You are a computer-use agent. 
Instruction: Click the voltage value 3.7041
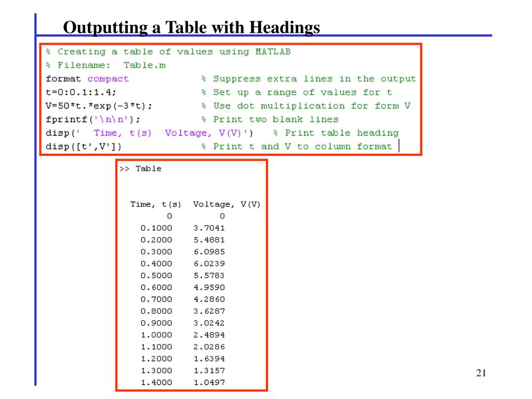click(209, 228)
